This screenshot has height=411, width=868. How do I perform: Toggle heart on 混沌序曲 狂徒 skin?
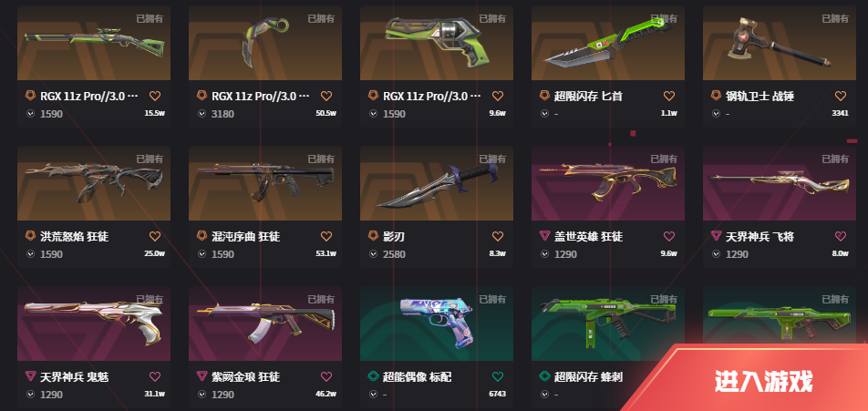[x=326, y=236]
